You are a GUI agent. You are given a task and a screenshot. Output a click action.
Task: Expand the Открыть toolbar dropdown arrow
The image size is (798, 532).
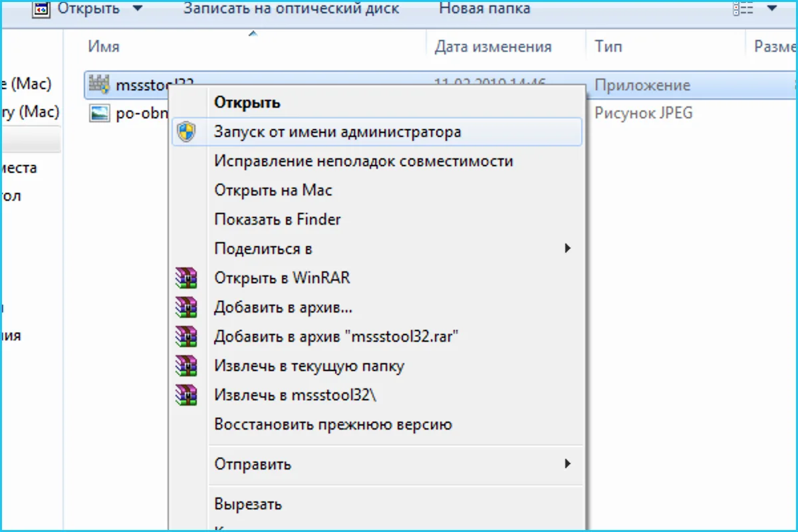pos(137,9)
